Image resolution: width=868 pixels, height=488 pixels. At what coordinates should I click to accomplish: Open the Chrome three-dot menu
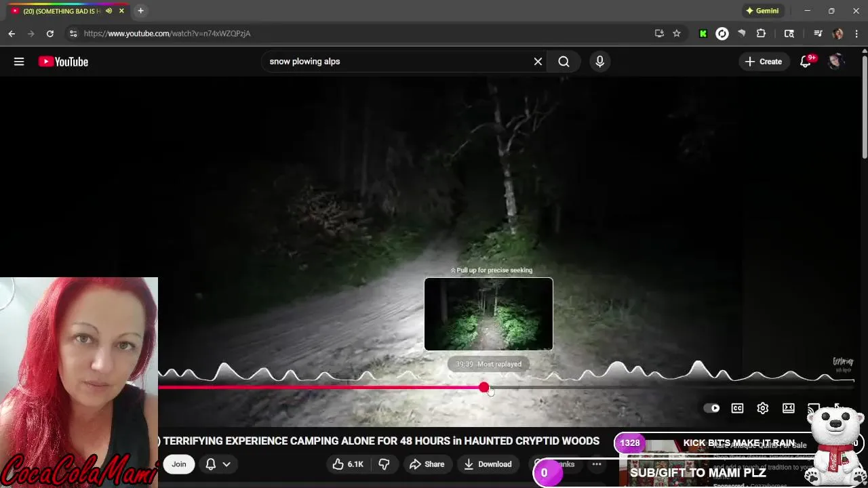click(x=857, y=33)
